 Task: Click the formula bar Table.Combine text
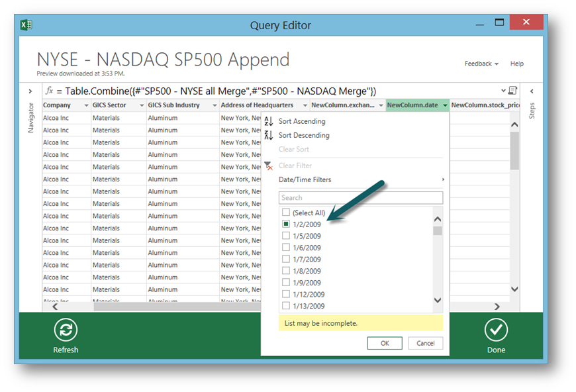pyautogui.click(x=220, y=91)
